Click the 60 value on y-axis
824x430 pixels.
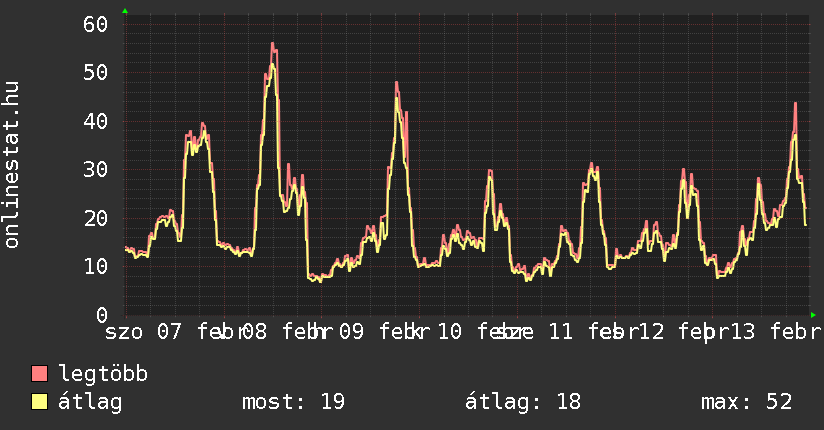(95, 24)
